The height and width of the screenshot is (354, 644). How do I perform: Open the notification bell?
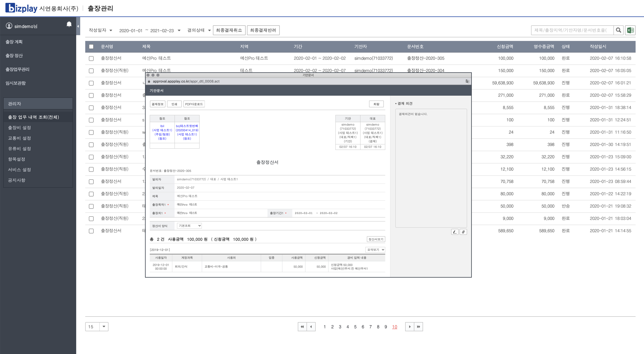coord(69,24)
